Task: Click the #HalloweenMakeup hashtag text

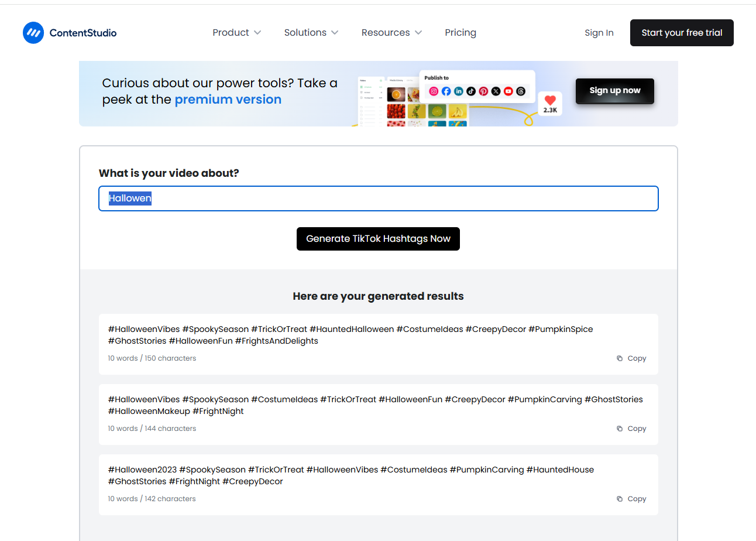Action: click(149, 411)
